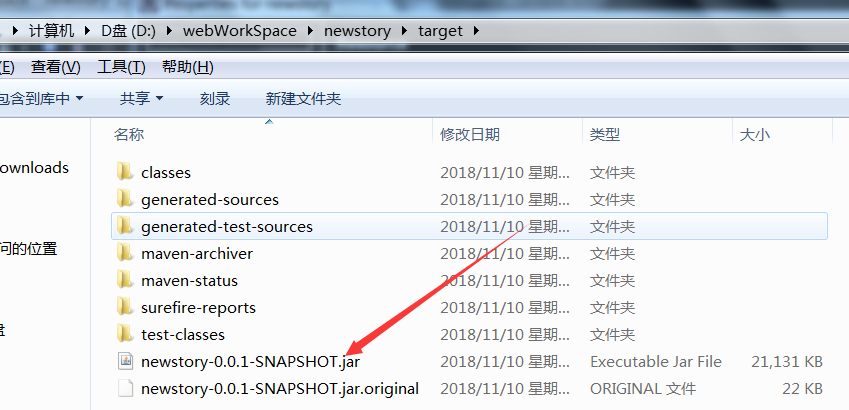This screenshot has width=849, height=410.
Task: Select the maven-archiver folder icon
Action: pyautogui.click(x=125, y=253)
